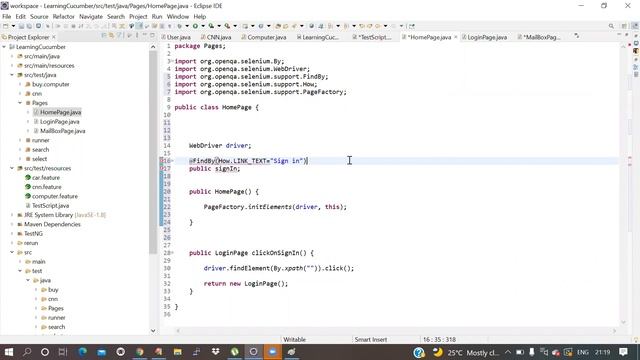Viewport: 640px width, 360px height.
Task: Open the Run icon dropdown arrow
Action: coord(203,26)
